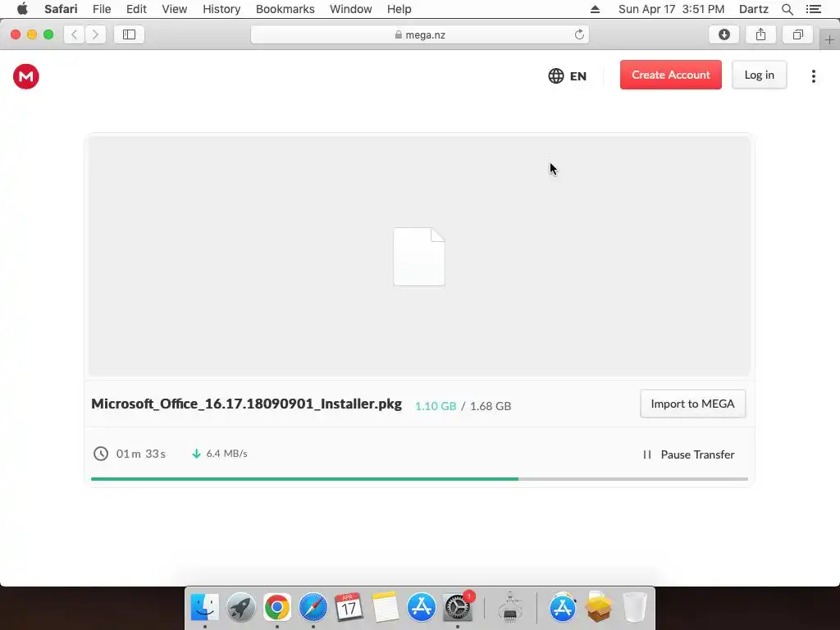840x630 pixels.
Task: Click the 6.4 MB/s speed text
Action: point(226,454)
